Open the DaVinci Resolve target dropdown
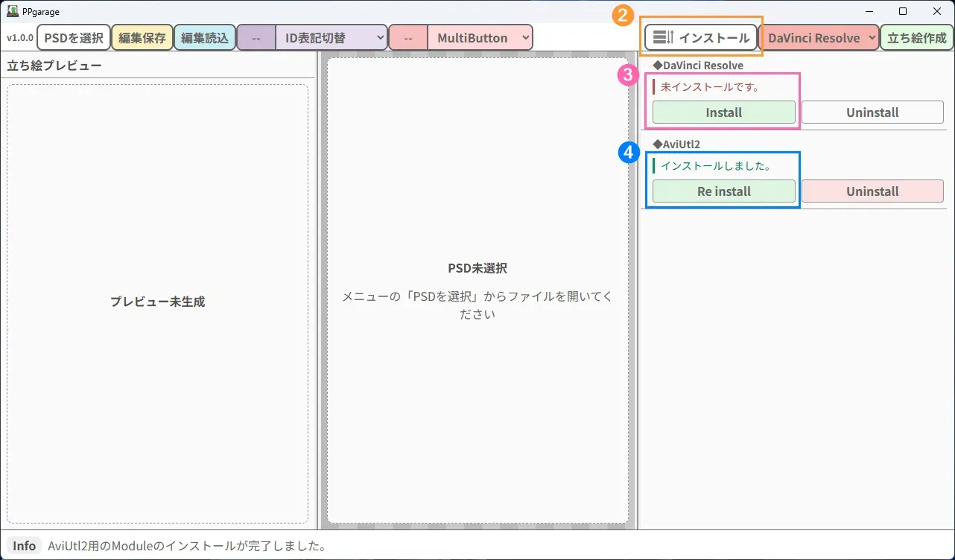 click(819, 38)
